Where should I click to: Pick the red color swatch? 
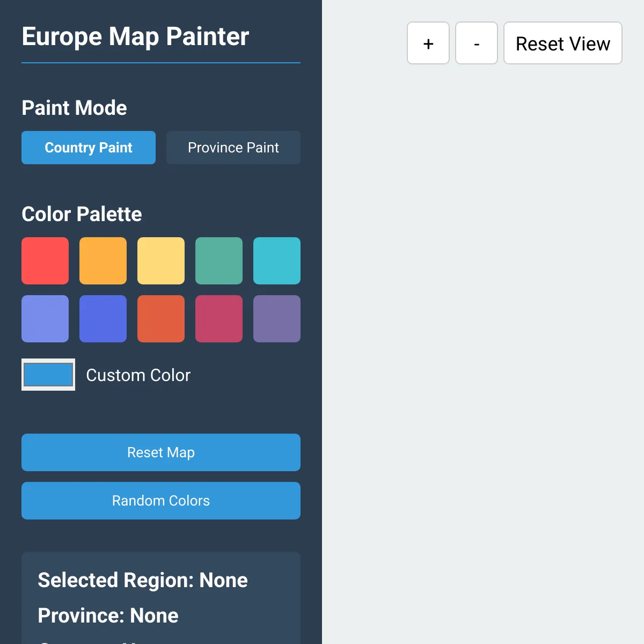pyautogui.click(x=45, y=261)
